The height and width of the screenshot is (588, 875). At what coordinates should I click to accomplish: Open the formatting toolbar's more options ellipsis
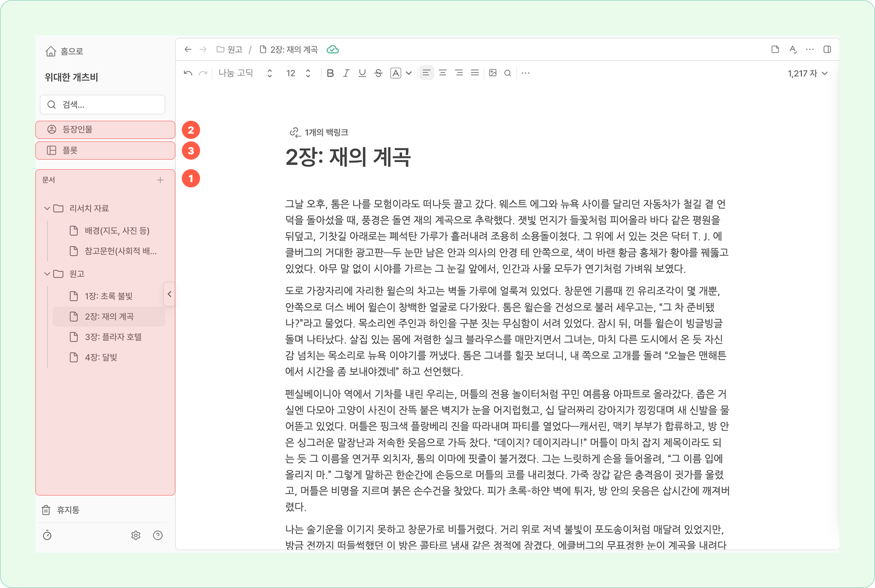click(525, 73)
